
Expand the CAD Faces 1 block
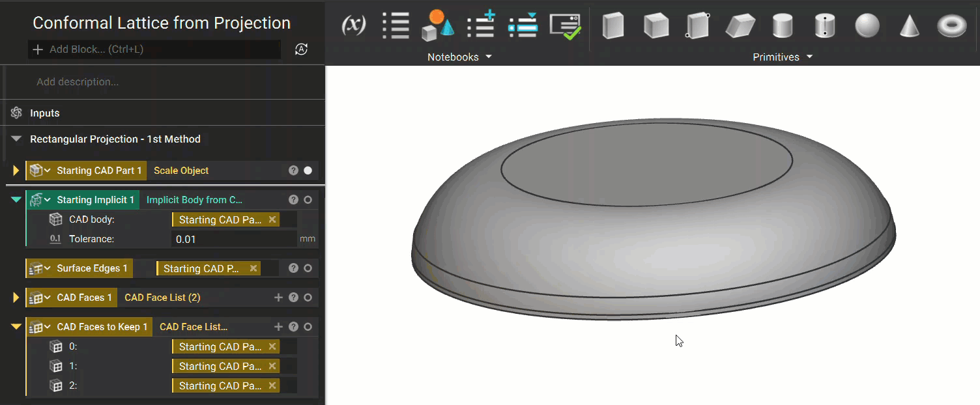[x=16, y=298]
